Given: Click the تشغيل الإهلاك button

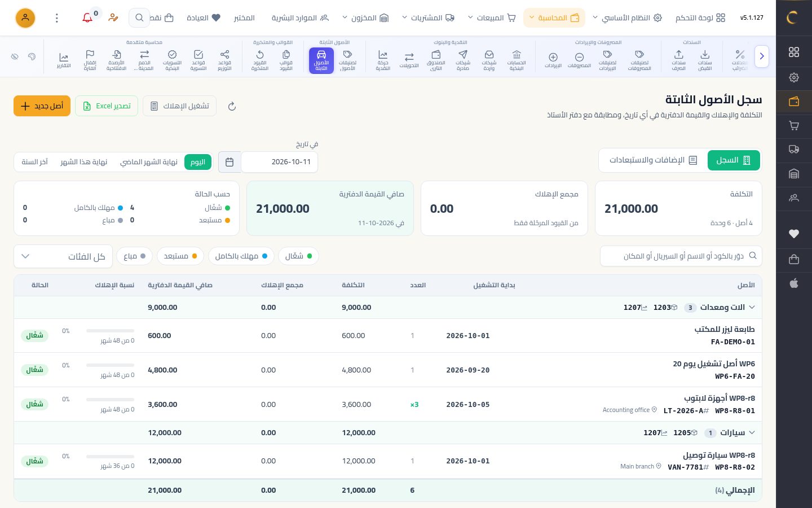Looking at the screenshot, I should [x=179, y=106].
